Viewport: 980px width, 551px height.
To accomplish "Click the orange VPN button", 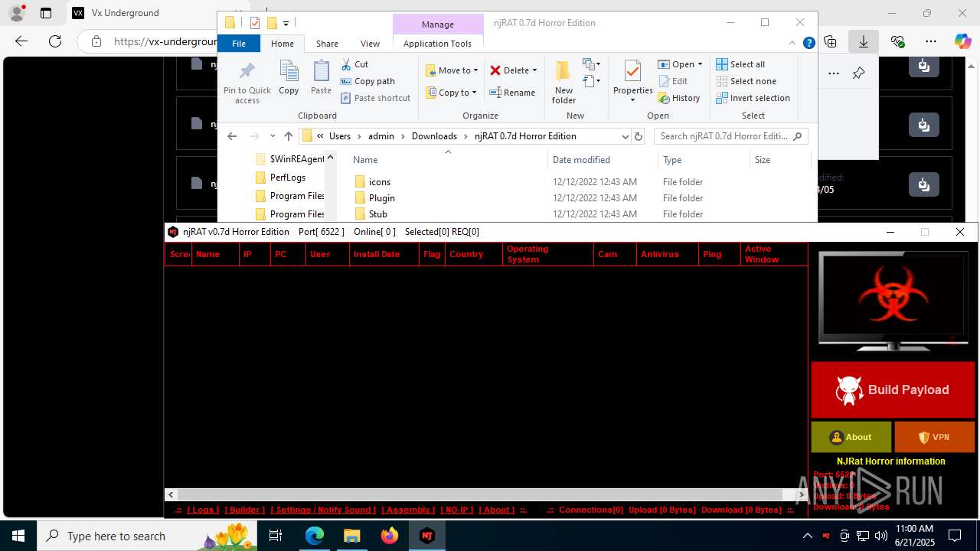I will pyautogui.click(x=934, y=437).
